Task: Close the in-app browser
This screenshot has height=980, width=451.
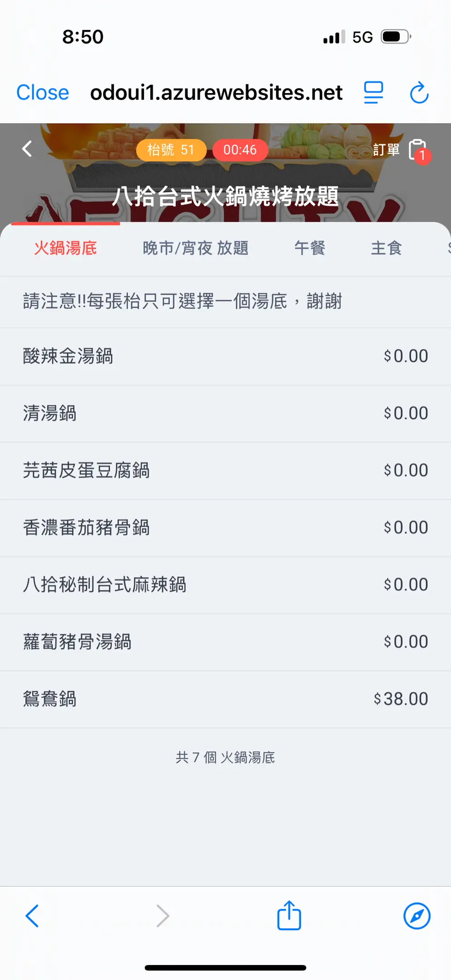Action: click(43, 93)
